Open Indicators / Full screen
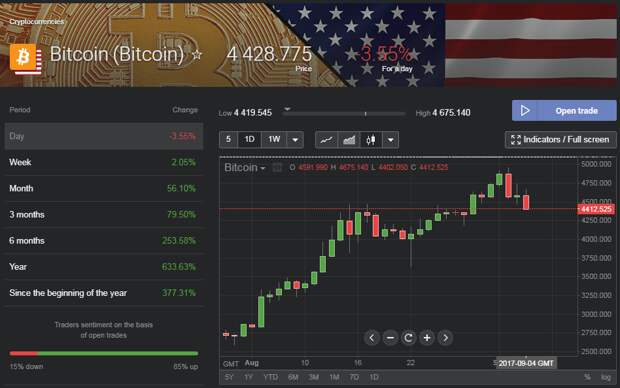 [x=560, y=140]
